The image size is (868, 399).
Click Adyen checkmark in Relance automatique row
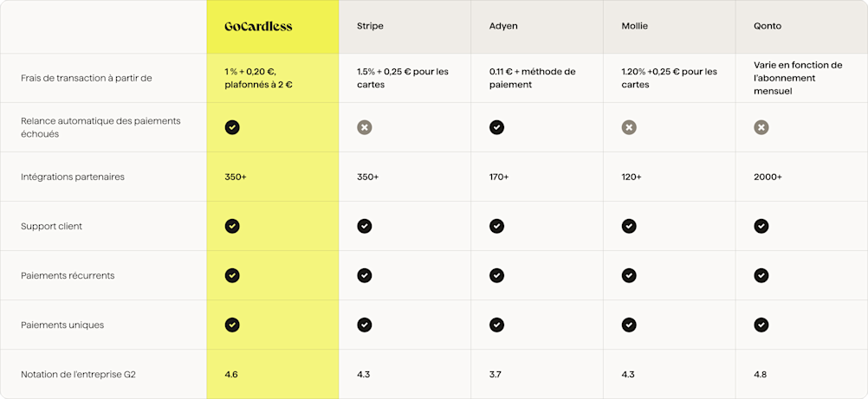point(496,127)
